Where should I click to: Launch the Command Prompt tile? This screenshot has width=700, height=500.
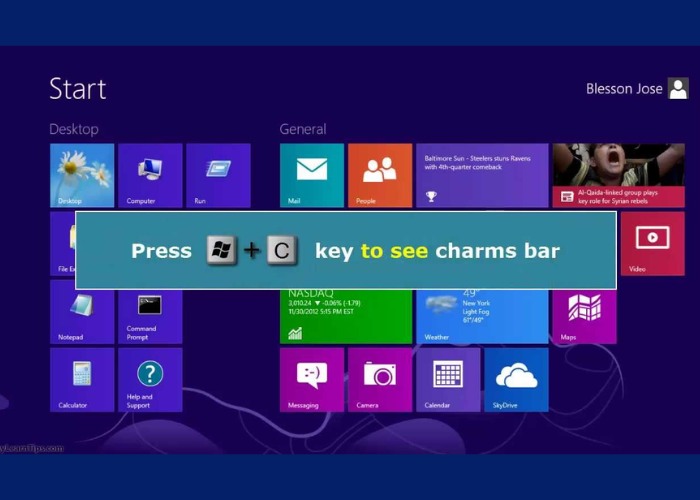[150, 312]
